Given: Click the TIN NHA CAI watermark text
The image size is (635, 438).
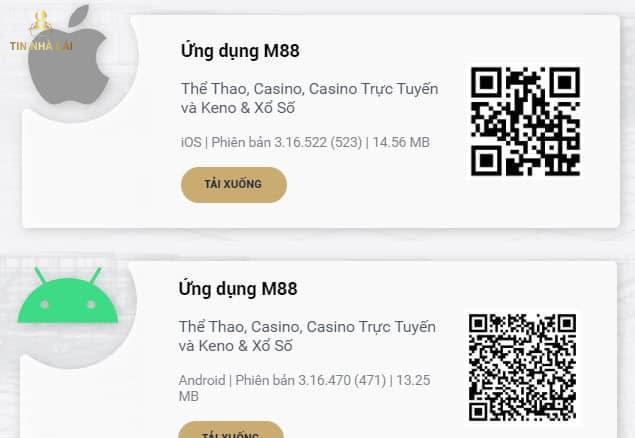Looking at the screenshot, I should pyautogui.click(x=41, y=45).
